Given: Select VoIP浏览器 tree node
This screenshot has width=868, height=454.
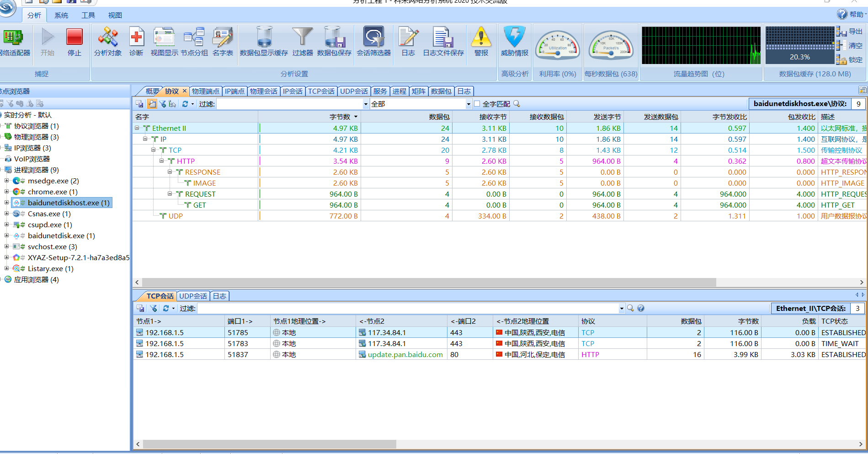Looking at the screenshot, I should 32,159.
